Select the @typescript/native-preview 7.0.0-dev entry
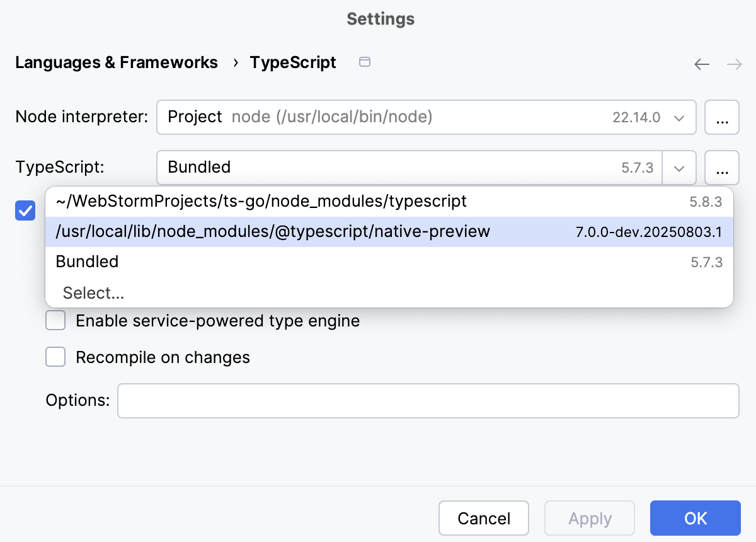Viewport: 756px width, 542px height. [x=273, y=231]
